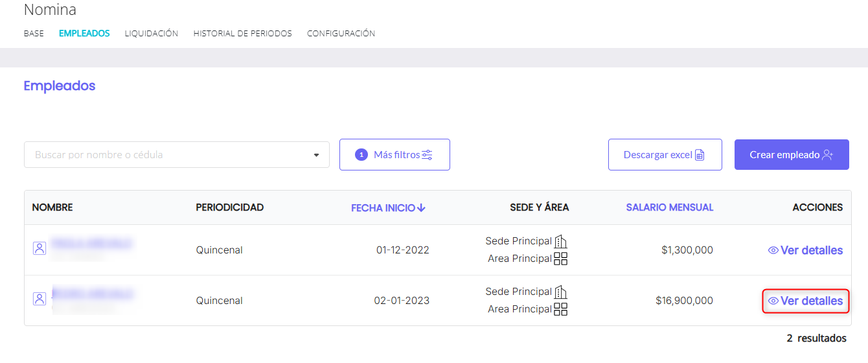Click the filter count badge showing 1

tap(361, 155)
